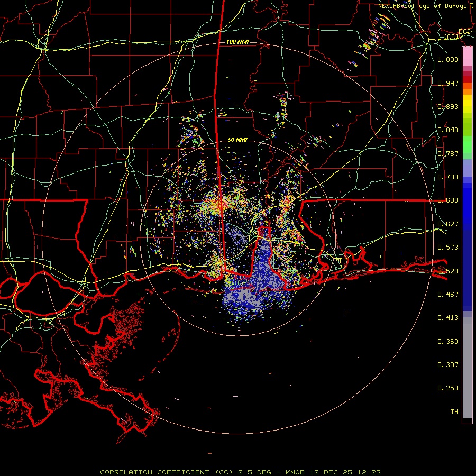Viewport: 476px width, 476px height.
Task: Click "CORRELATION COEFFICIENT" in the bottom caption
Action: [154, 472]
